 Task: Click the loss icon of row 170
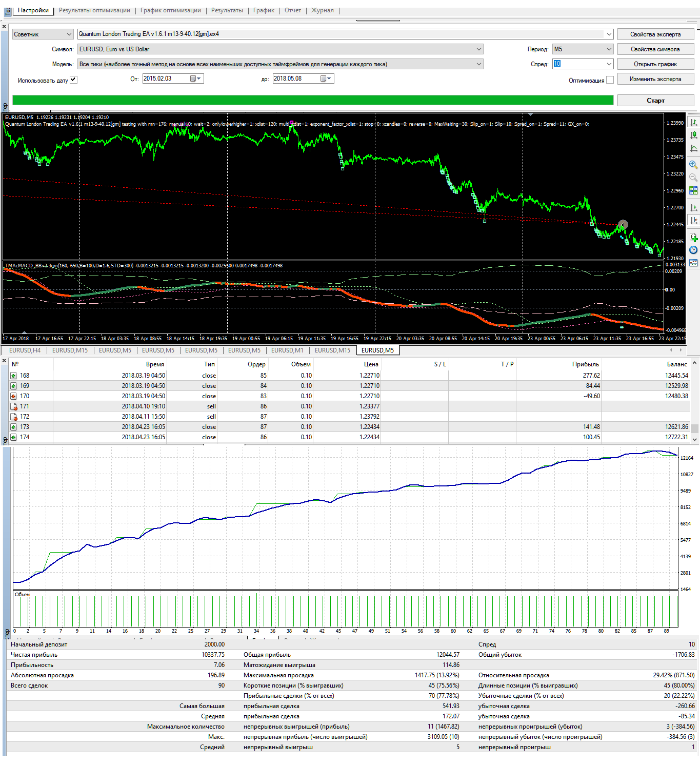point(14,396)
